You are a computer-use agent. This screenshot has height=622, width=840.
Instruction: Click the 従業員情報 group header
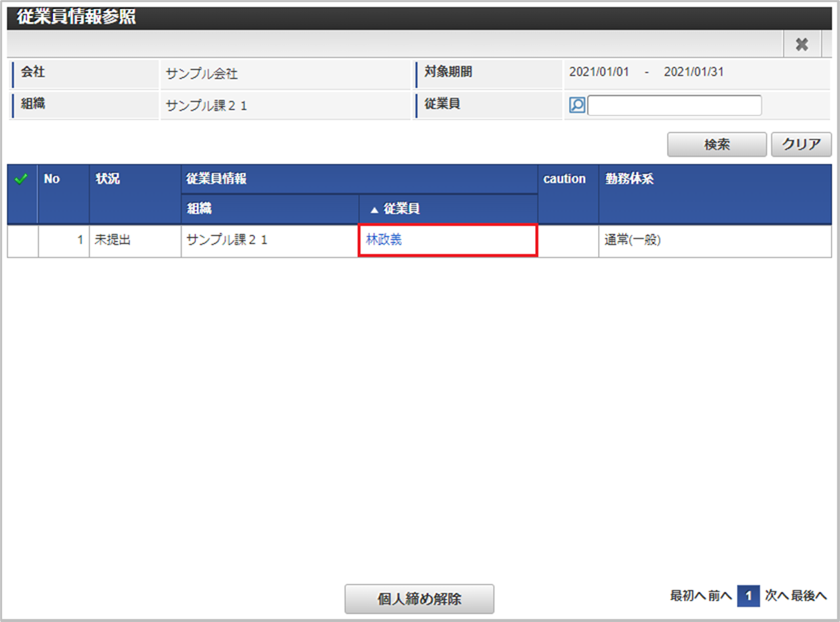point(359,179)
